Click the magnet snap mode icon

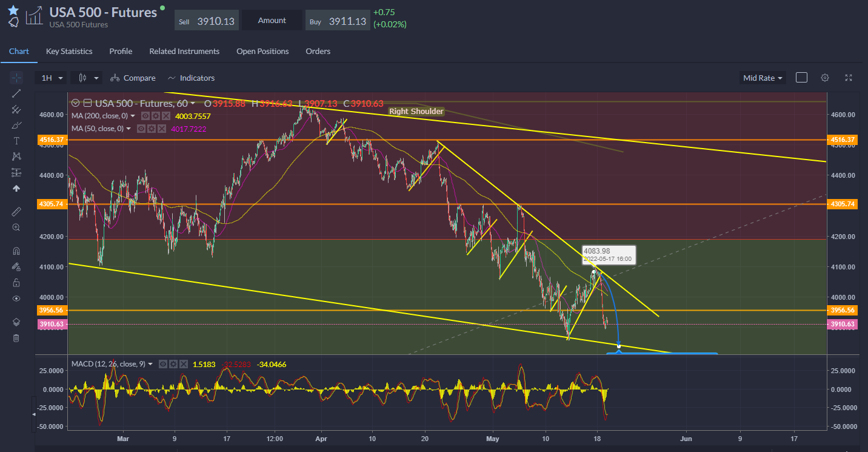click(x=16, y=251)
